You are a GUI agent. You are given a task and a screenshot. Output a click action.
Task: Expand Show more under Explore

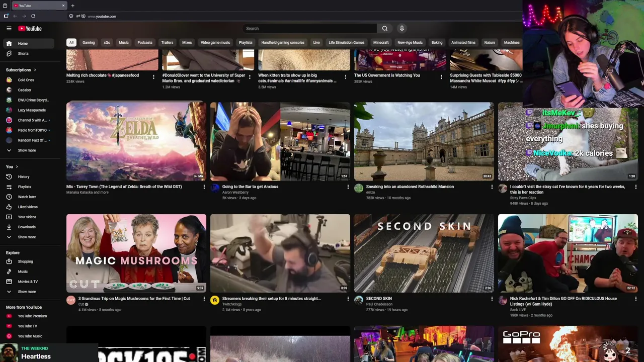click(28, 292)
